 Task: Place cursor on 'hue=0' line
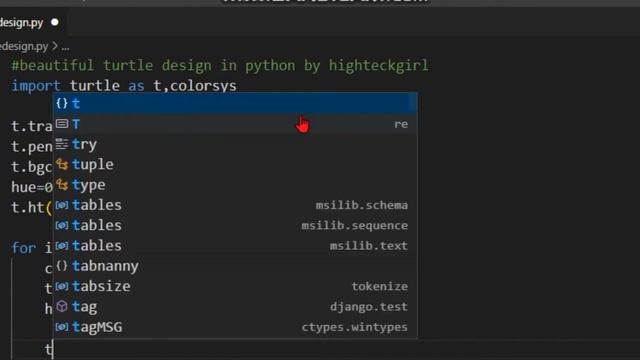pyautogui.click(x=32, y=187)
